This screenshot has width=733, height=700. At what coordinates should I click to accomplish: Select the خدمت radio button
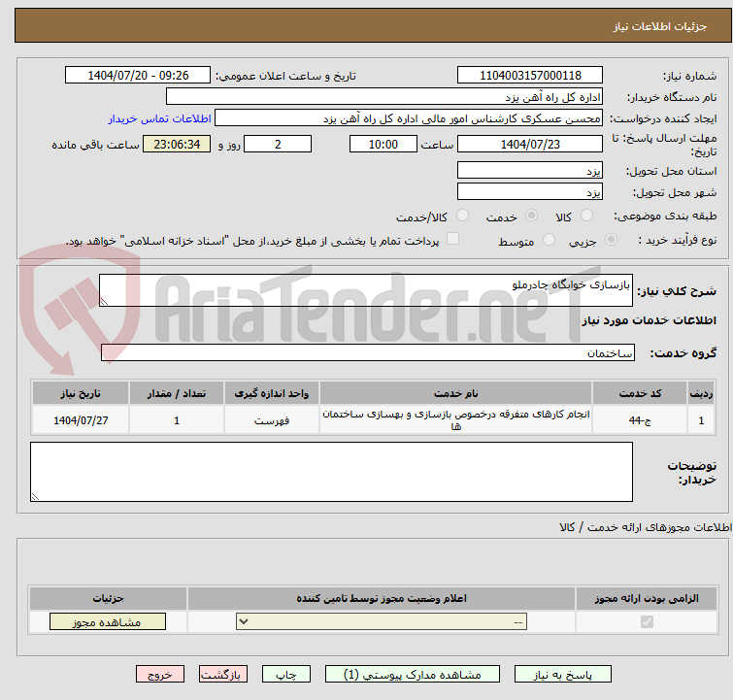(x=531, y=216)
